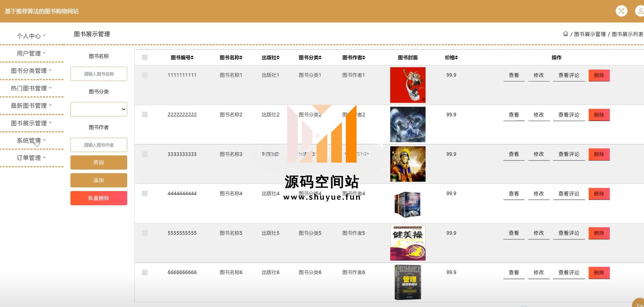The image size is (644, 307).
Task: Expand 用户管理 sidebar menu
Action: point(31,53)
